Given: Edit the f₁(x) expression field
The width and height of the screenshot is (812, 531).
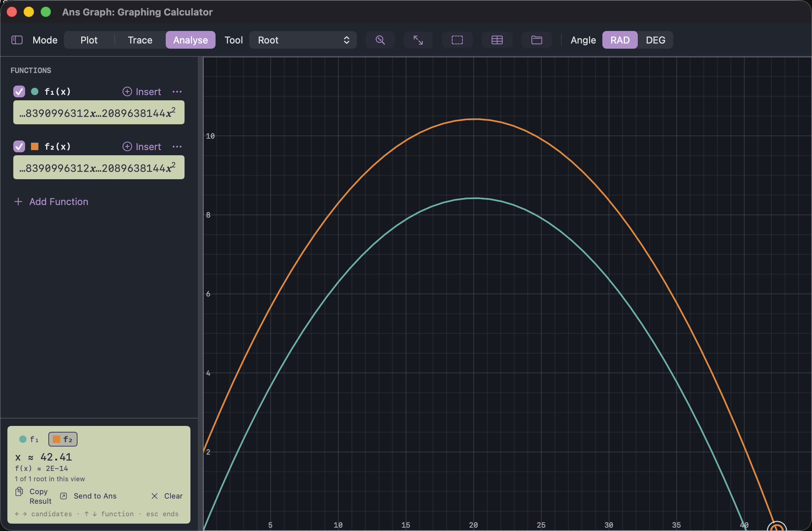Looking at the screenshot, I should pos(99,112).
